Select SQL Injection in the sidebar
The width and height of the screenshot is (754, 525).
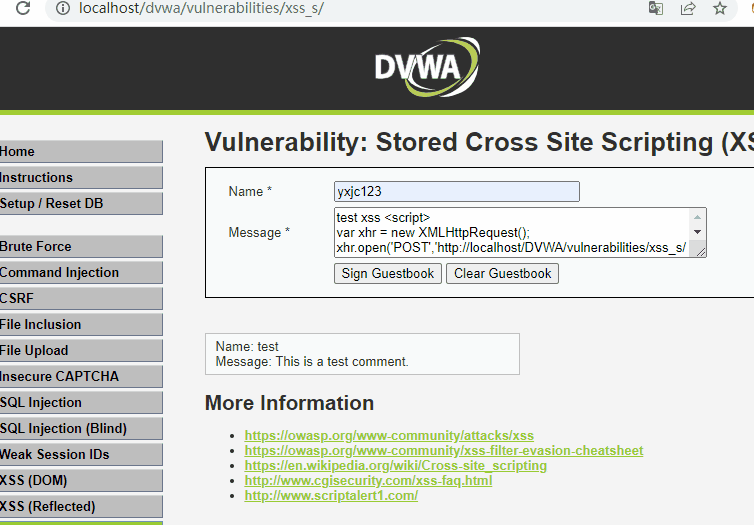[x=81, y=402]
